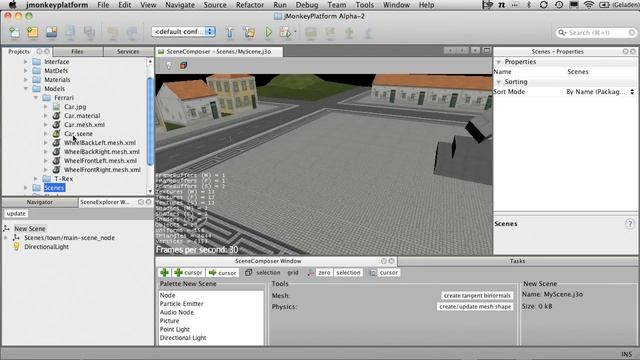Click the Car.scene file icon
Screen dimensions: 640x360
pos(56,133)
